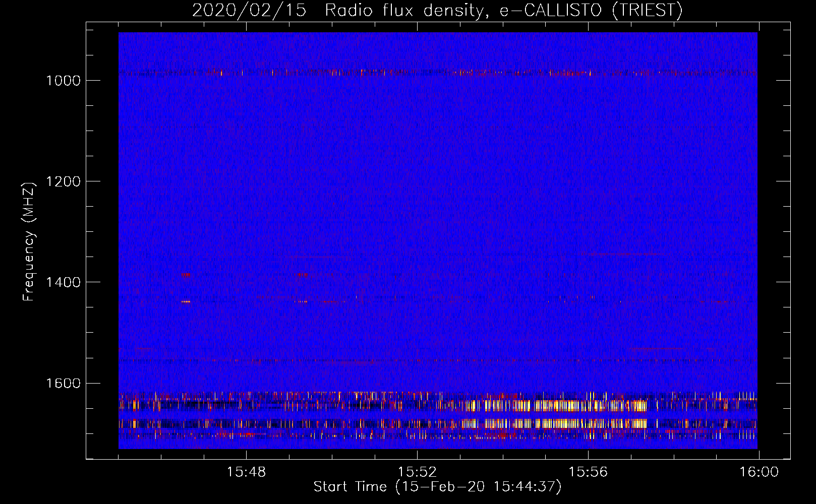The height and width of the screenshot is (504, 816).
Task: Click the 'Frequency (MHZ)' axis title
Action: click(29, 242)
